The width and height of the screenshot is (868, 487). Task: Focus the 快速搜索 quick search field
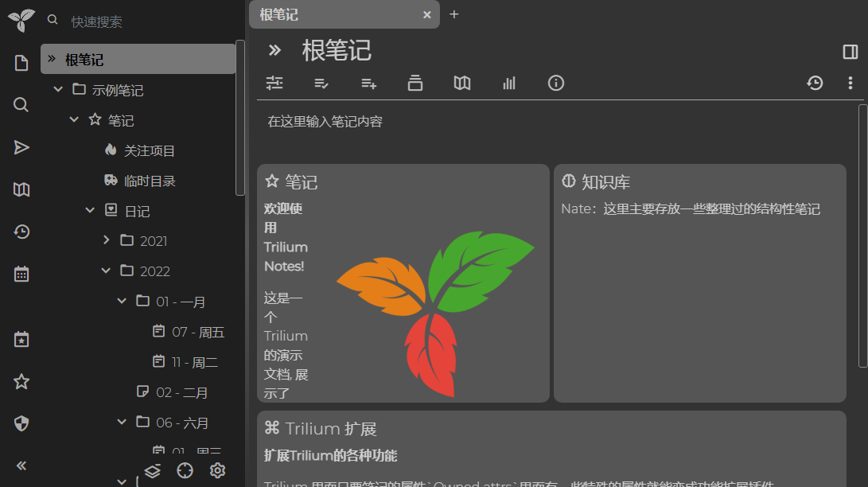pos(150,21)
